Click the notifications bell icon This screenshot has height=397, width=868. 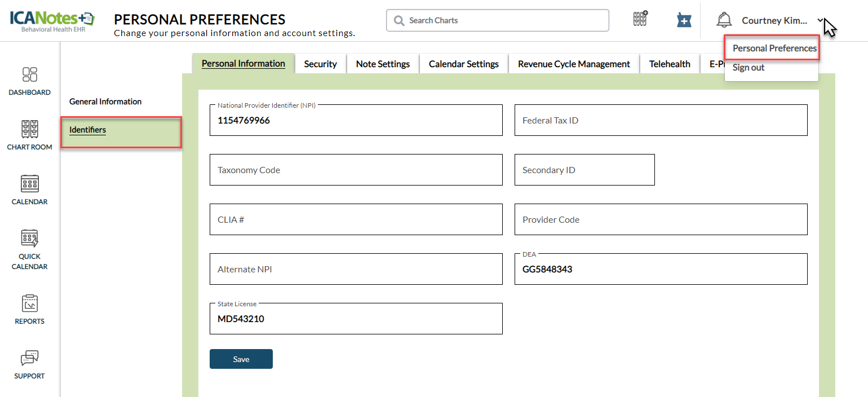tap(724, 20)
